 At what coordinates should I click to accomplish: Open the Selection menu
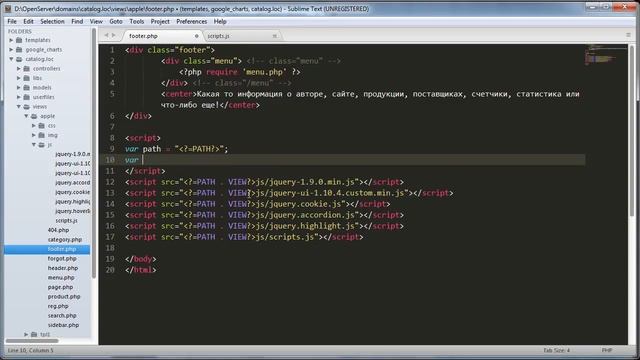(x=52, y=21)
